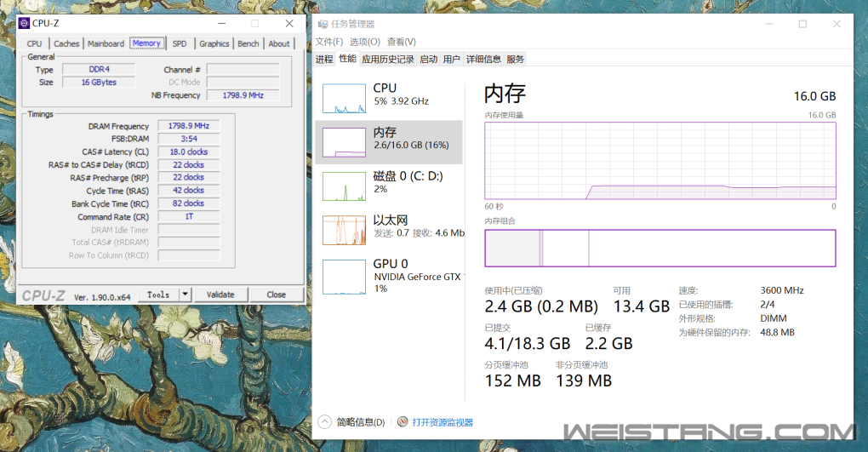Click the tRC value 82 clocks
Viewport: 868px width, 452px height.
click(x=189, y=203)
